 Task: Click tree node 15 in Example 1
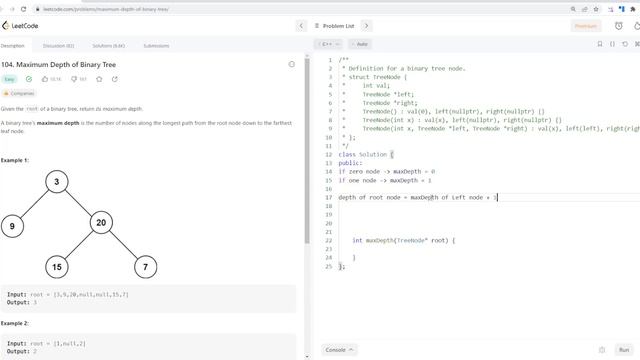(57, 267)
